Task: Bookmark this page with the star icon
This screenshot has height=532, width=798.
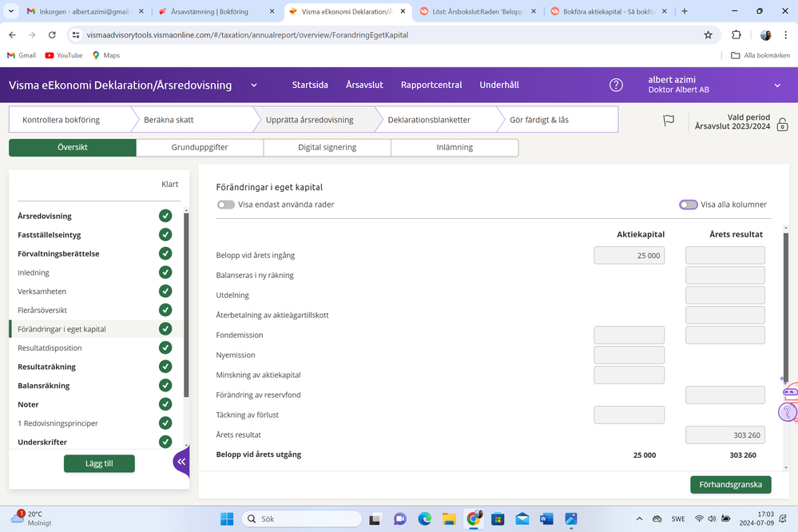Action: point(708,35)
